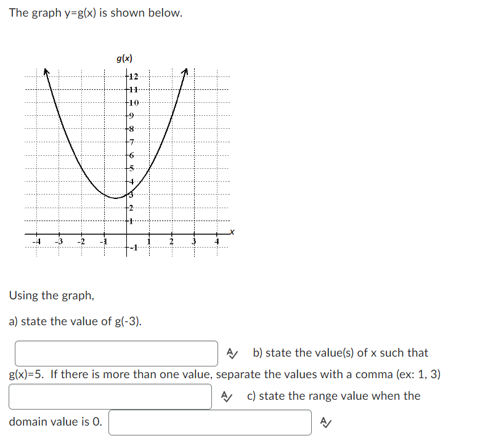Click the g(x) label above the graph
Image resolution: width=504 pixels, height=441 pixels.
(x=126, y=58)
